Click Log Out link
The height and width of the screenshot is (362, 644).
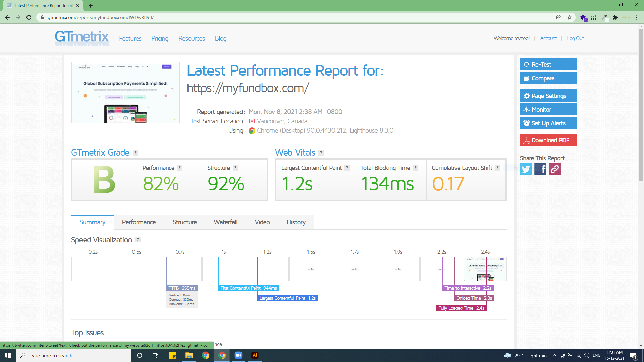[x=575, y=38]
